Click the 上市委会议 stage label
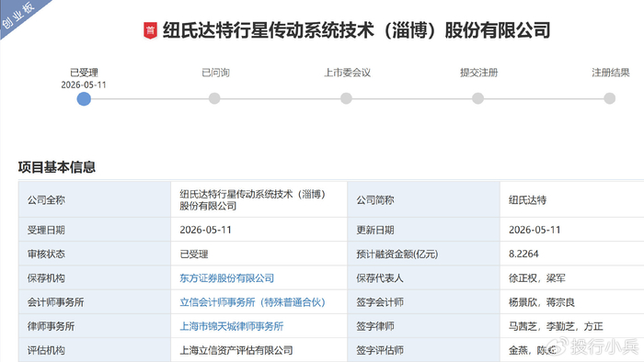 (x=348, y=73)
